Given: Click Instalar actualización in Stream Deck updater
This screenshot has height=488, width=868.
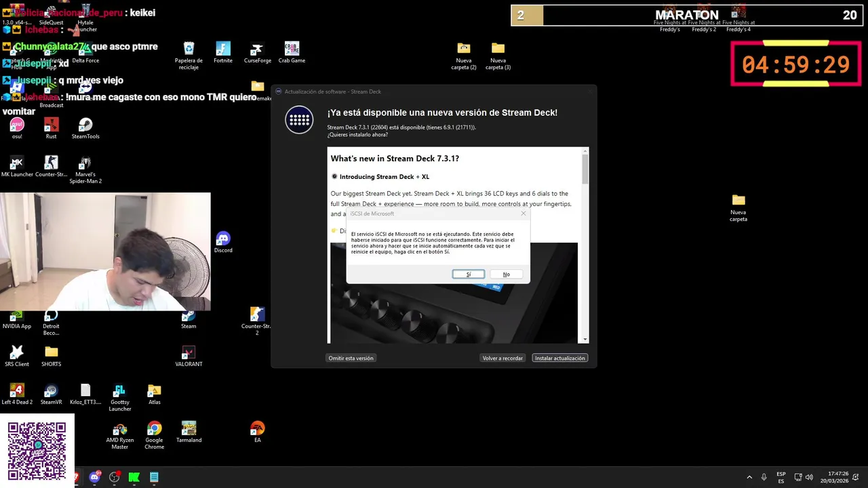Looking at the screenshot, I should [559, 358].
